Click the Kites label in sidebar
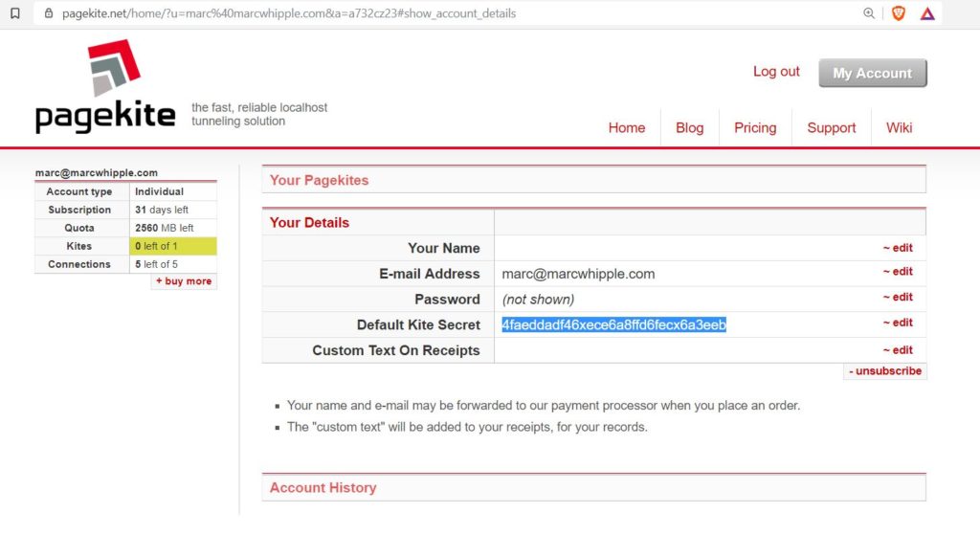Screen dimensions: 980x557 point(79,246)
